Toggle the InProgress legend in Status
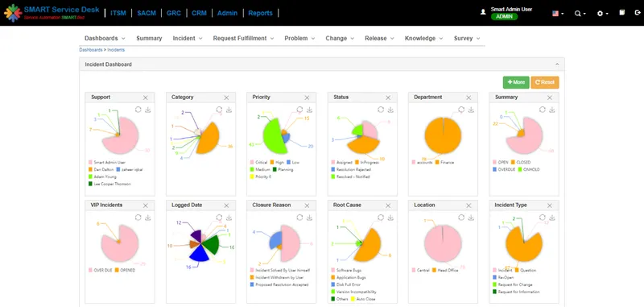 (x=367, y=162)
